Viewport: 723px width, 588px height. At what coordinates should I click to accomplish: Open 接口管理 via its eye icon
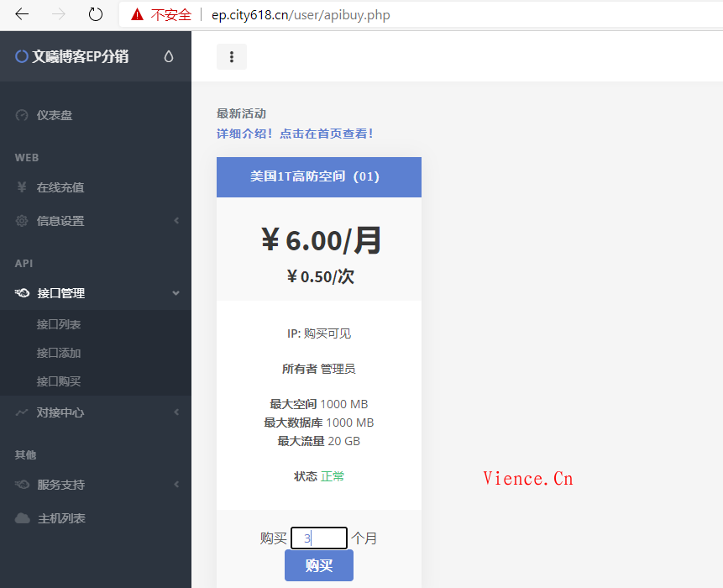(x=20, y=293)
